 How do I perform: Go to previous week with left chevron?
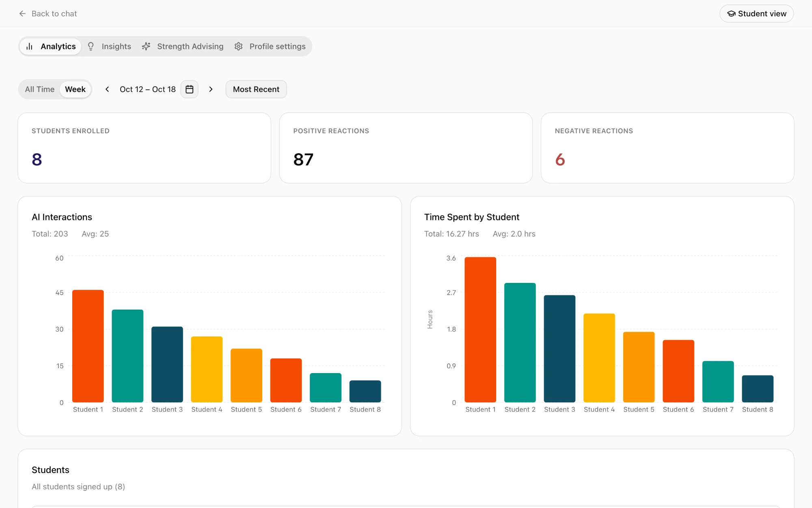(107, 89)
